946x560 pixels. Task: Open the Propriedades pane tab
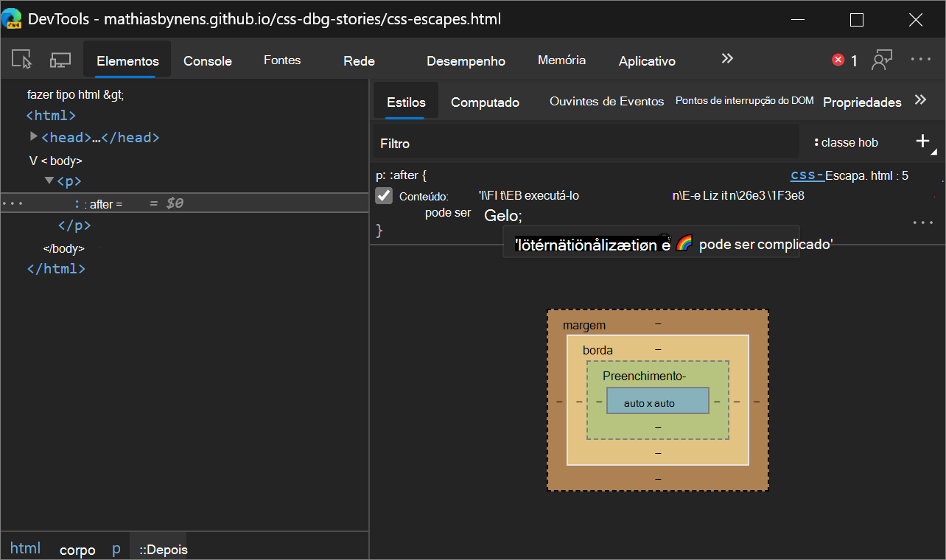862,102
